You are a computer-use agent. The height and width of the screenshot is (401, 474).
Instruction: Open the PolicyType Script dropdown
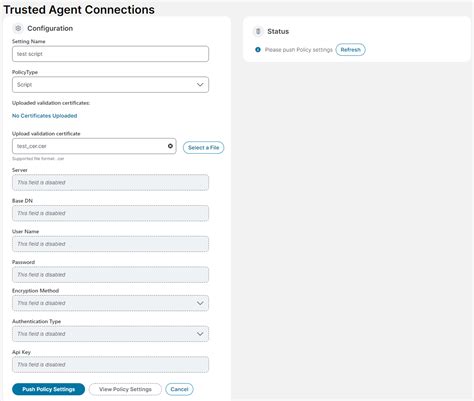[110, 85]
